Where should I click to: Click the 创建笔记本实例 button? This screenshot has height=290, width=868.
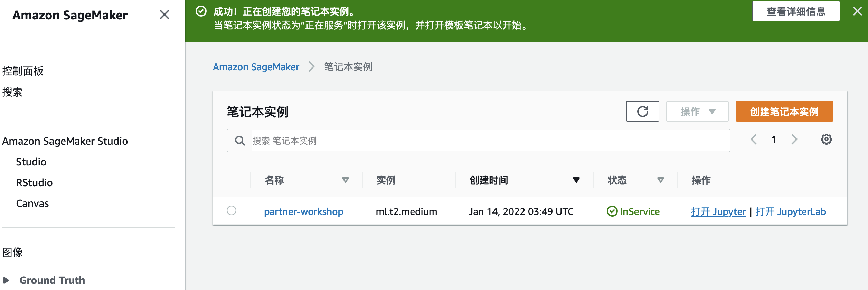coord(784,111)
